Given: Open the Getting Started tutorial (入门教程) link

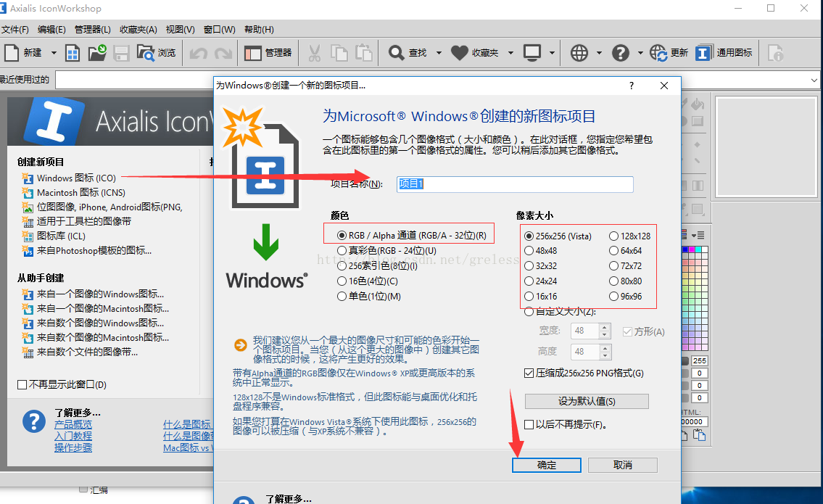Looking at the screenshot, I should pos(73,436).
